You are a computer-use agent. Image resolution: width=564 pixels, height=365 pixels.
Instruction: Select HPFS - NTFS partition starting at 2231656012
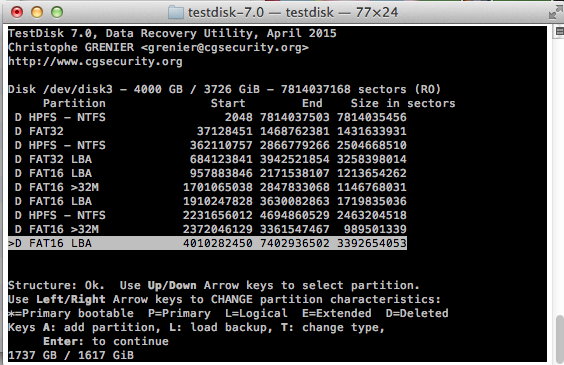210,215
